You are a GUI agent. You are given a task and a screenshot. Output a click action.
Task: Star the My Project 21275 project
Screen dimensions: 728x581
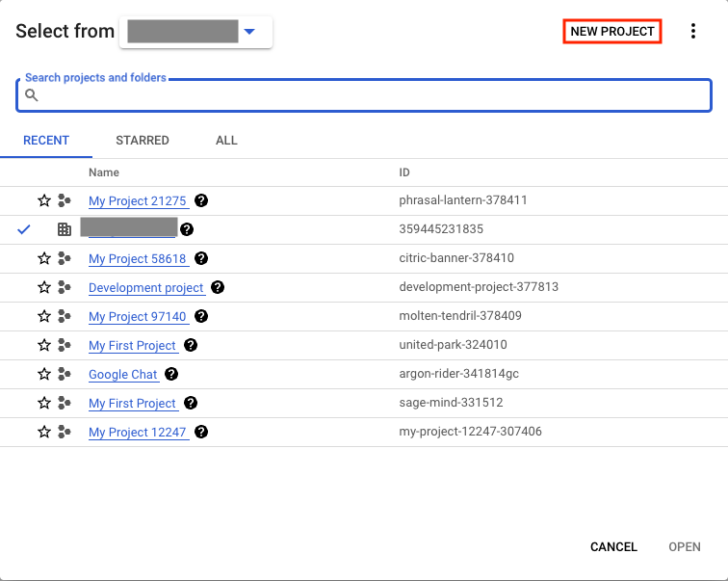[43, 201]
